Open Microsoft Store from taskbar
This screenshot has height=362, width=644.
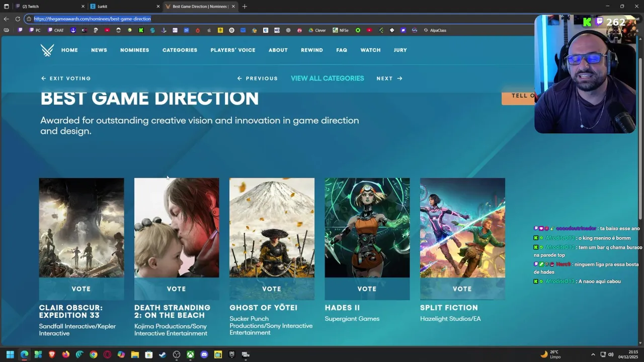pos(149,354)
